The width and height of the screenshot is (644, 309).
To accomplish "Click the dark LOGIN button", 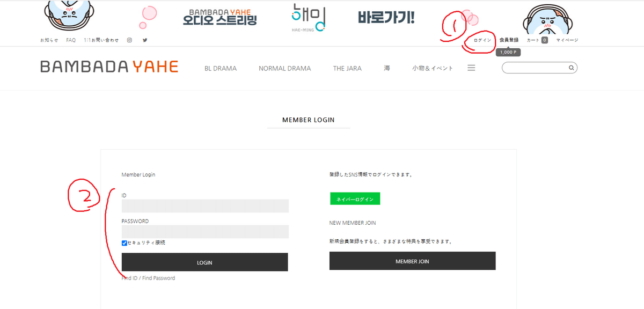I will click(204, 262).
